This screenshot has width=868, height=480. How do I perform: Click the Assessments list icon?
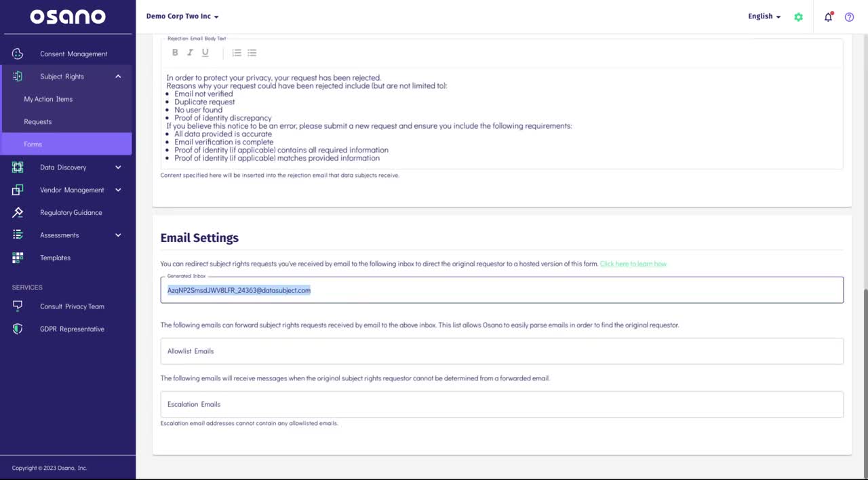click(x=18, y=235)
